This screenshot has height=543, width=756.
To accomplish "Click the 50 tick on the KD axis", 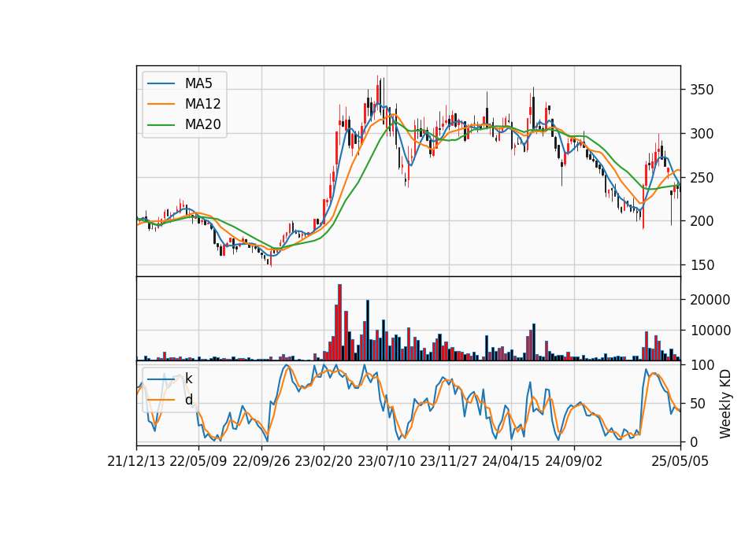I will point(698,404).
